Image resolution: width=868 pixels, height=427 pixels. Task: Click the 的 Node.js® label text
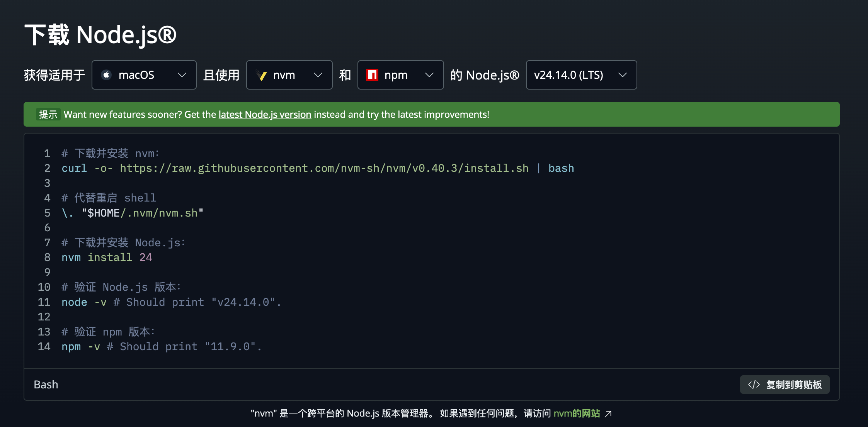click(485, 75)
